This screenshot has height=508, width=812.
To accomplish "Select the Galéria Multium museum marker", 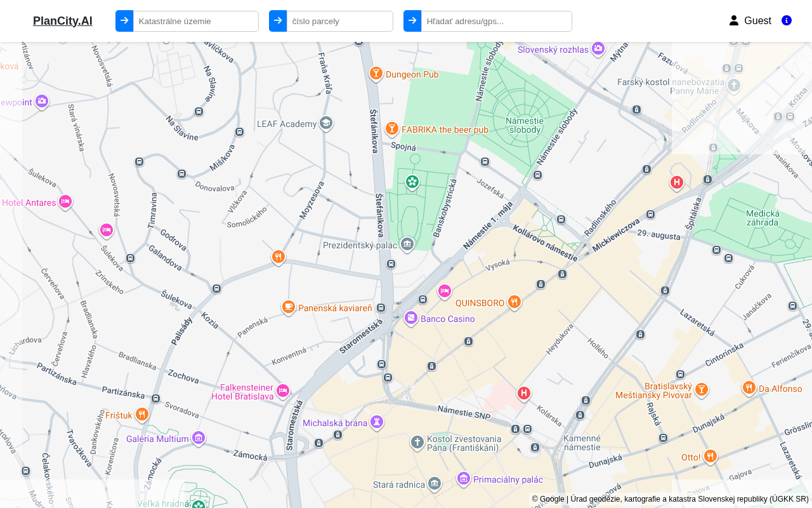I will pos(199,438).
